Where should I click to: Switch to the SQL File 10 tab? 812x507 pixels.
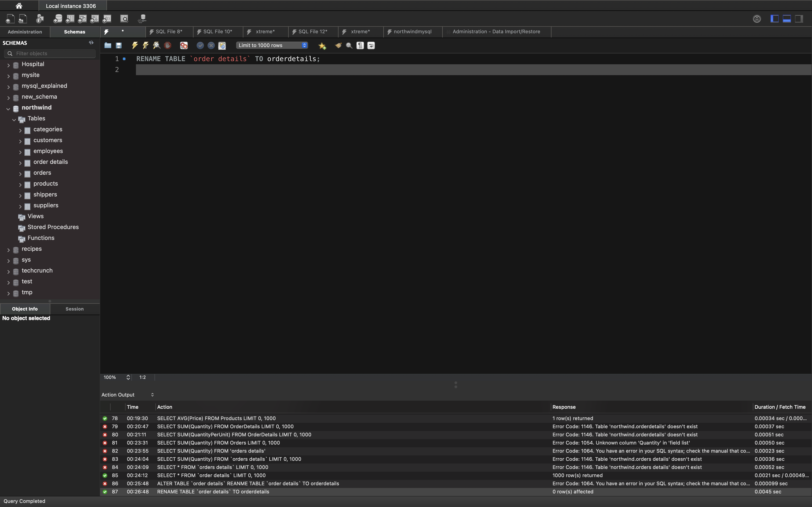click(217, 31)
